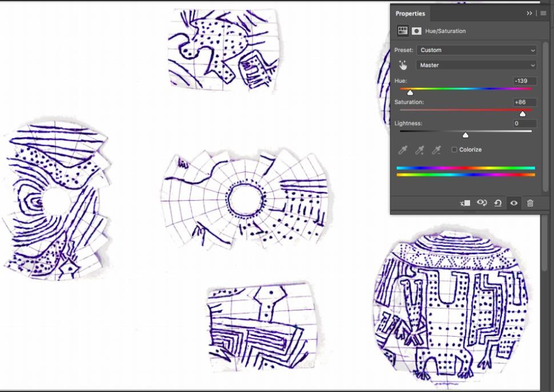The image size is (554, 392).
Task: Click the dotted-animal drawing at top
Action: click(x=224, y=50)
